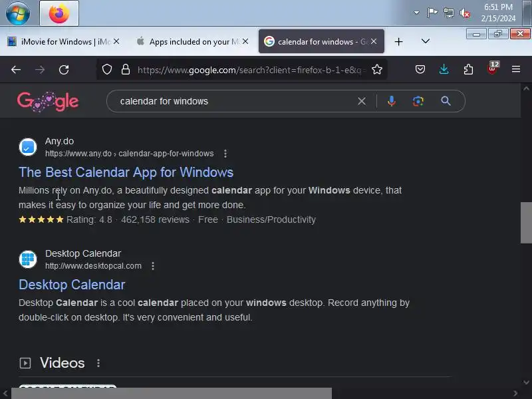Clear the search query with X

362,101
